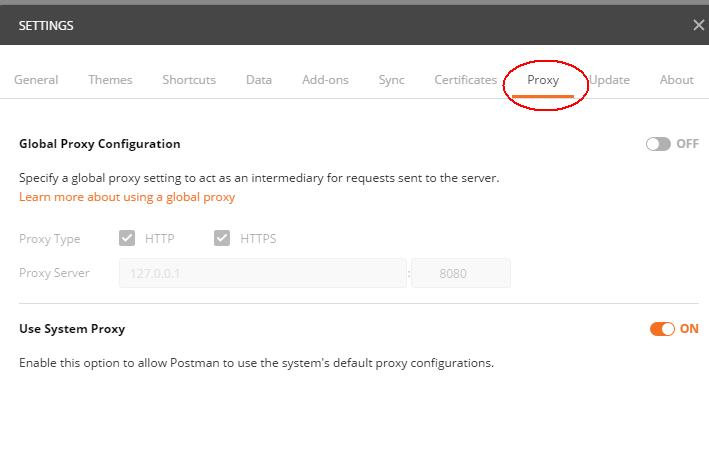The width and height of the screenshot is (709, 450).
Task: Switch to the Themes tab
Action: click(x=110, y=80)
